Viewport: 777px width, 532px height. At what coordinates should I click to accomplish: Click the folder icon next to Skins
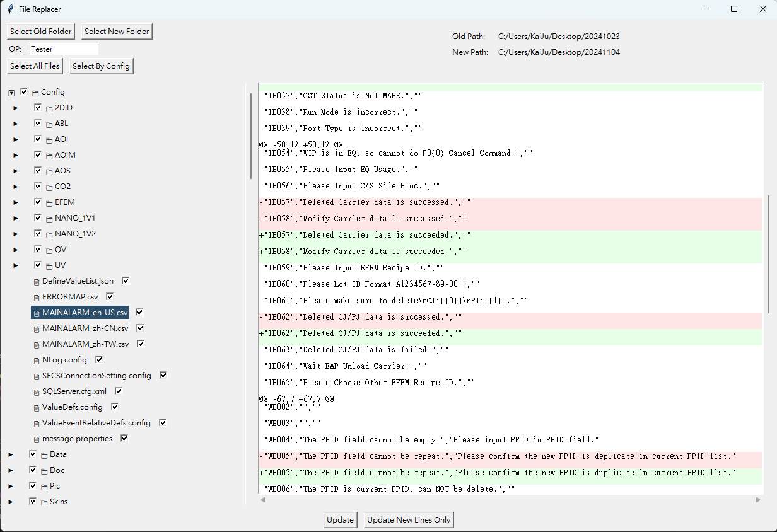(x=44, y=501)
